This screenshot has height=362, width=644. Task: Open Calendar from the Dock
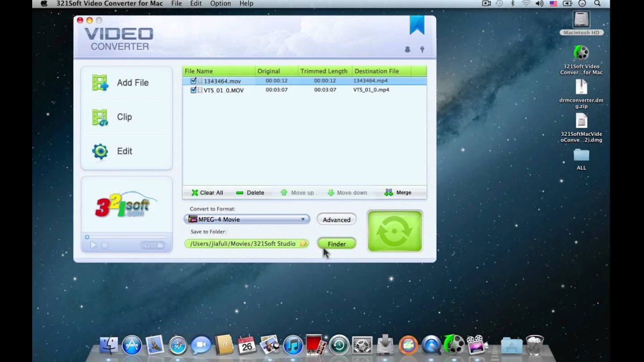pyautogui.click(x=247, y=345)
